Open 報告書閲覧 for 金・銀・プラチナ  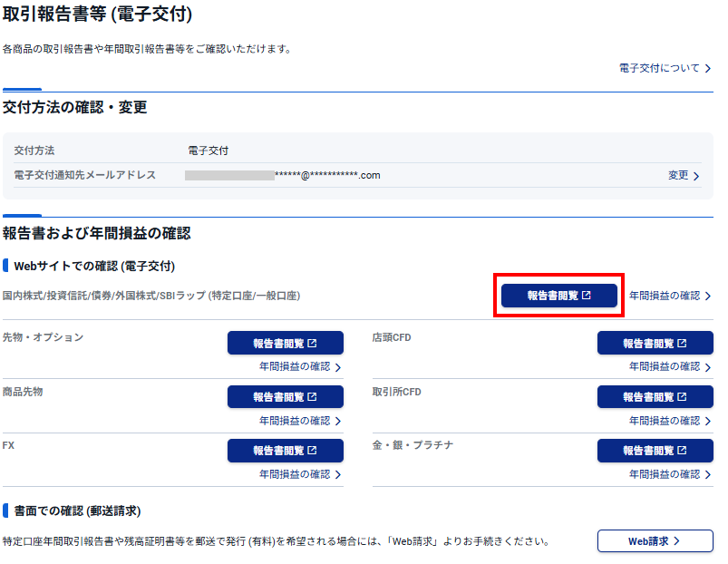[x=655, y=451]
